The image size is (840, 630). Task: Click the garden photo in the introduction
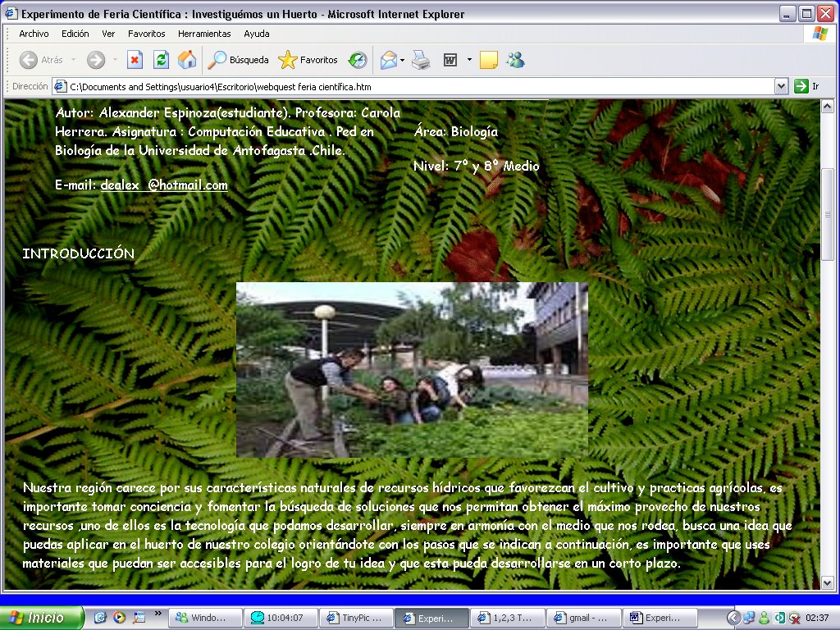click(x=412, y=370)
